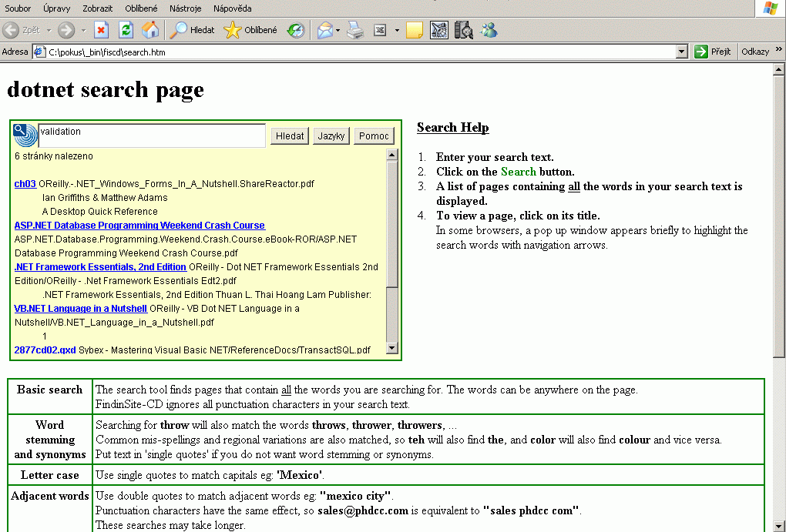Open the Nástroje menu
The image size is (786, 532).
(186, 8)
